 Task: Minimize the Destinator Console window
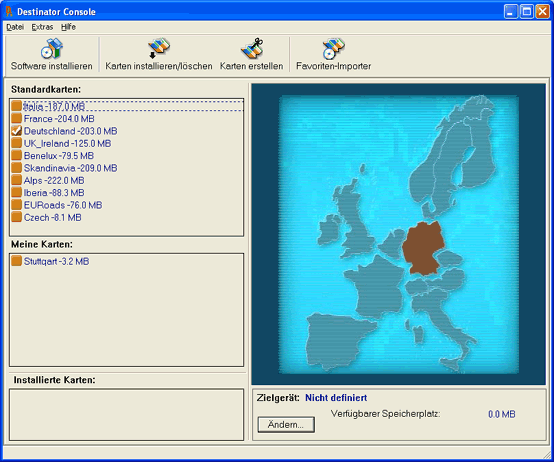coord(511,12)
